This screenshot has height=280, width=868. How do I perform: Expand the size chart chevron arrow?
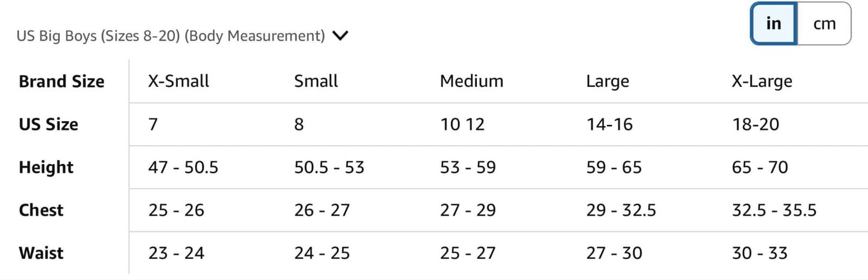340,36
